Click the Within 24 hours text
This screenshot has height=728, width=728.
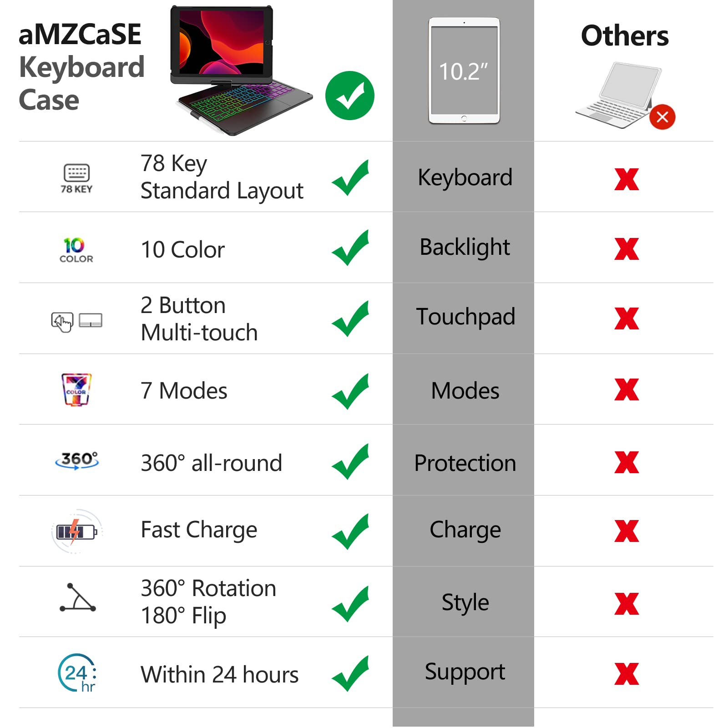point(219,674)
